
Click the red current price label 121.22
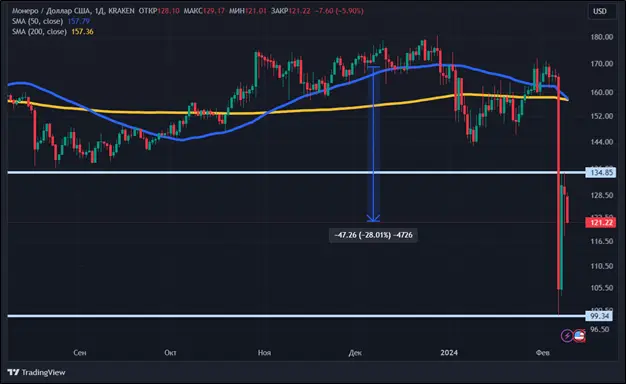click(x=601, y=222)
